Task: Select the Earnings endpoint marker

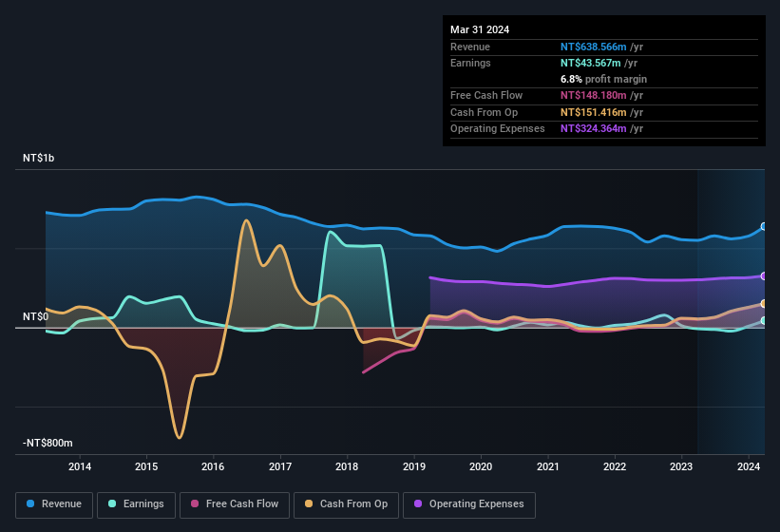Action: click(764, 321)
